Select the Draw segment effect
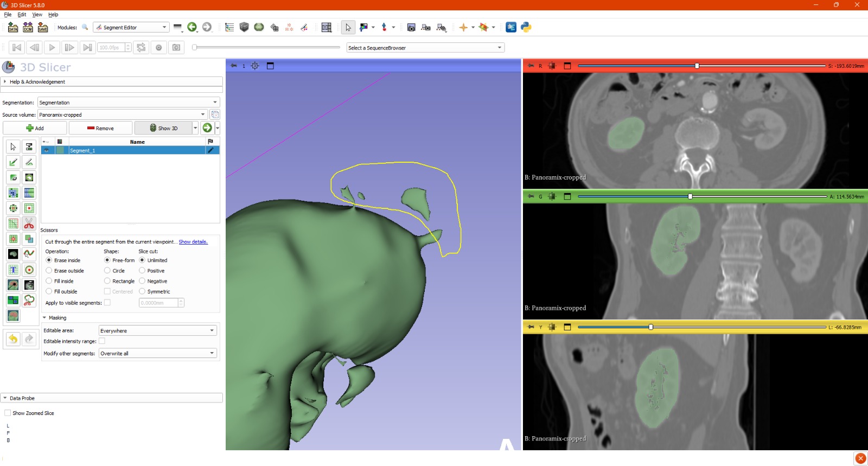Viewport: 868px width, 466px height. pos(29,162)
